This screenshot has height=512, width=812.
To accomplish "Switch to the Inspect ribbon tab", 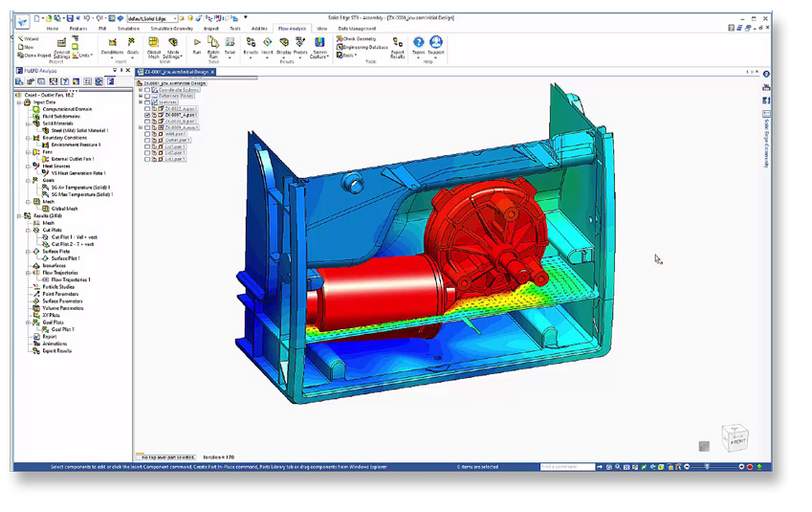I will click(x=211, y=29).
